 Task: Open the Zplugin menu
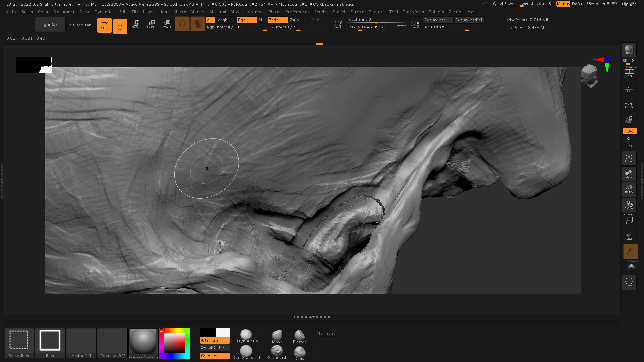436,12
